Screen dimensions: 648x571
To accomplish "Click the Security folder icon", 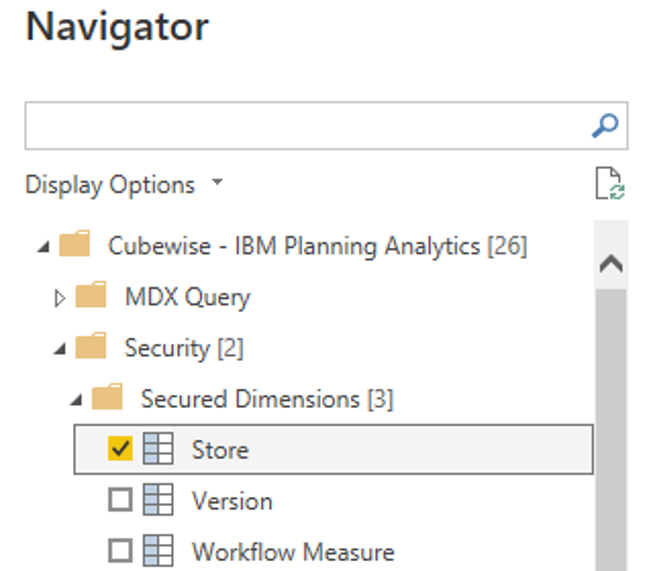I will tap(91, 345).
